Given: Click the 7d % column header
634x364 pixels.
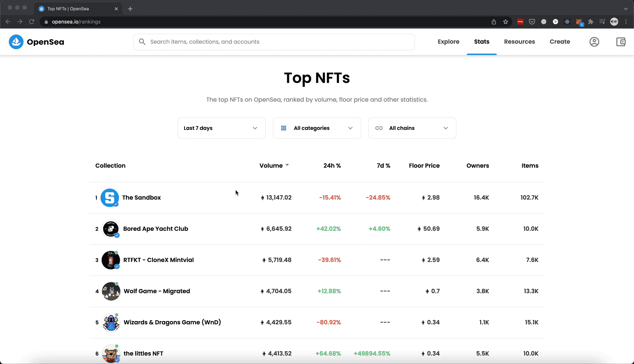Looking at the screenshot, I should pos(384,165).
